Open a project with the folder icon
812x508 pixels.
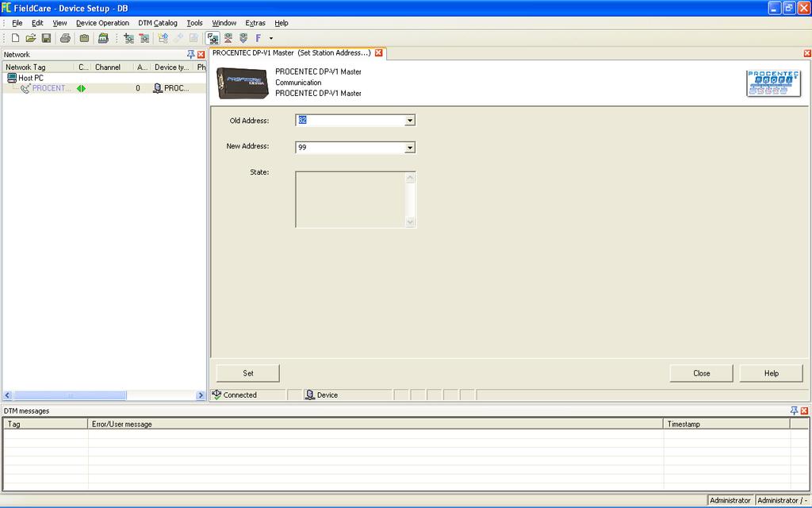[x=31, y=38]
